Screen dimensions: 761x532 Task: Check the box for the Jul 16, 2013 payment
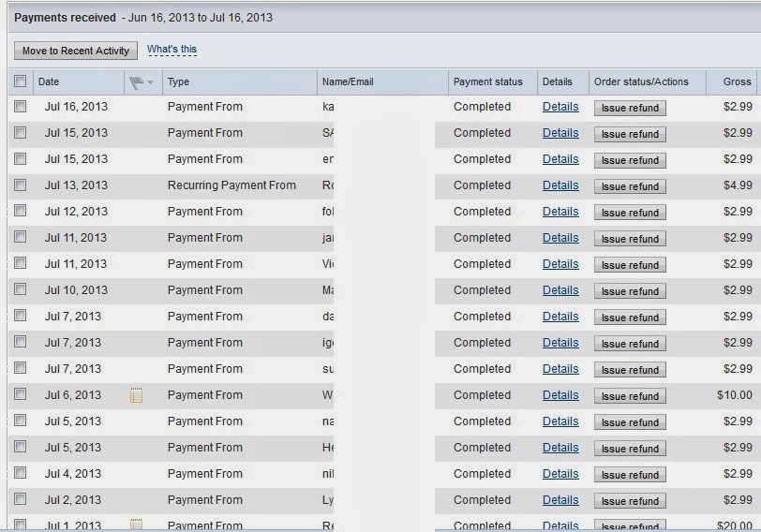coord(21,107)
